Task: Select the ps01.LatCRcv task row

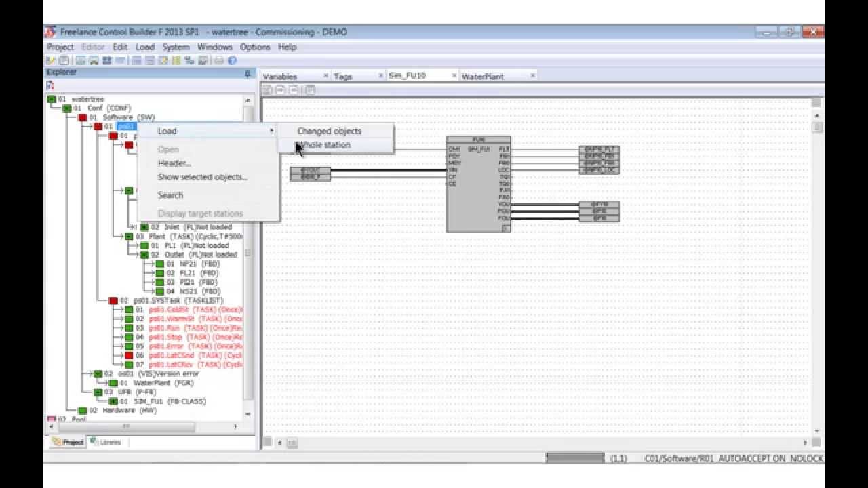Action: tap(189, 365)
